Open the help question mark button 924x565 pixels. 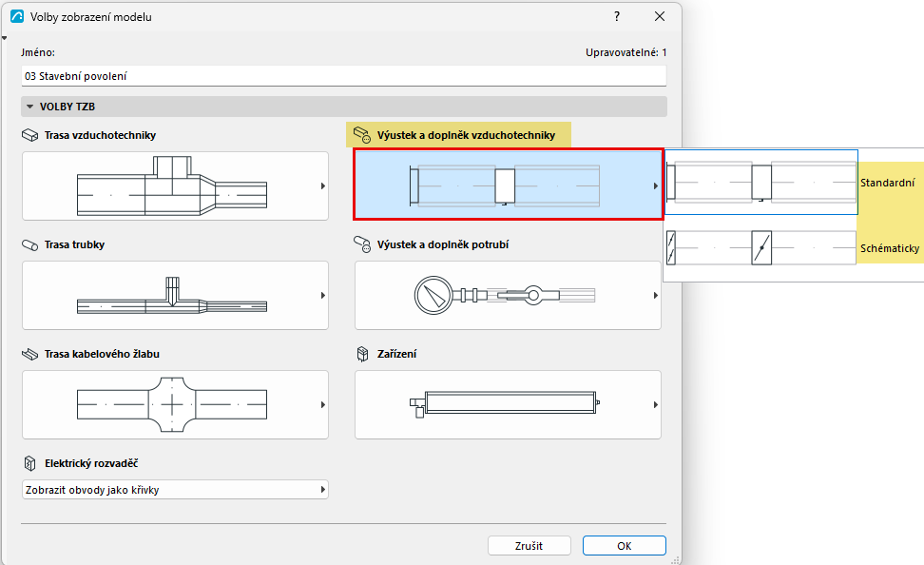click(x=617, y=16)
